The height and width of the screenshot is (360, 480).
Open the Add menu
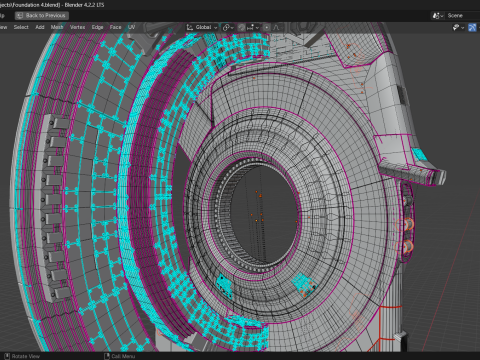click(x=40, y=27)
